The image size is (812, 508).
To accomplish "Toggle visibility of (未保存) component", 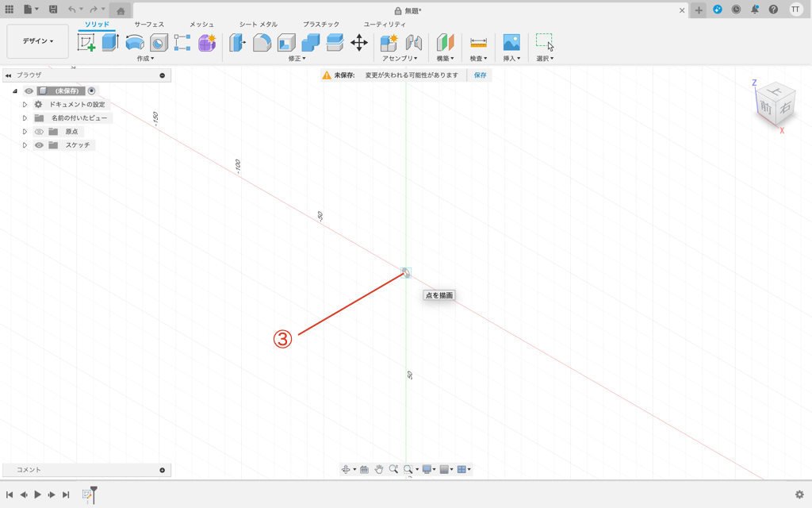I will coord(29,90).
